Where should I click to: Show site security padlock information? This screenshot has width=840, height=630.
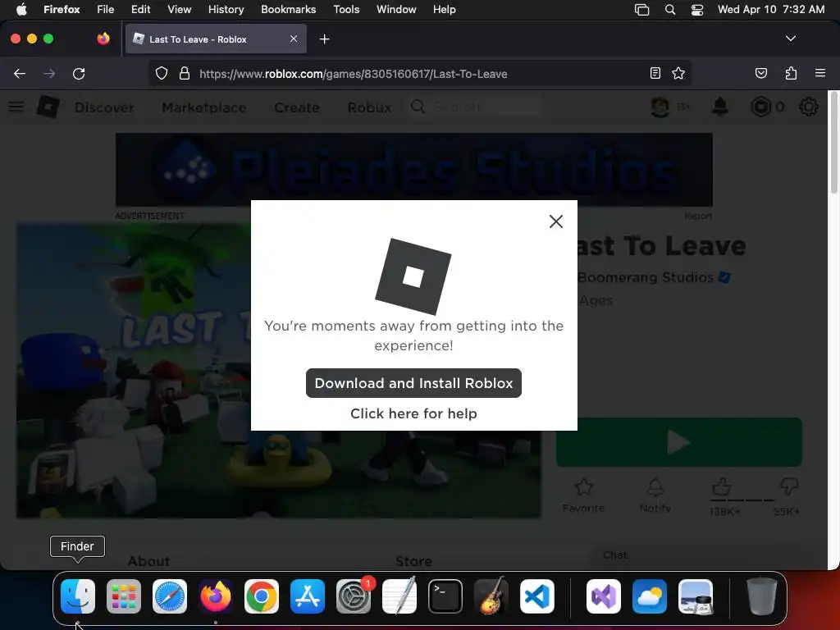[185, 73]
